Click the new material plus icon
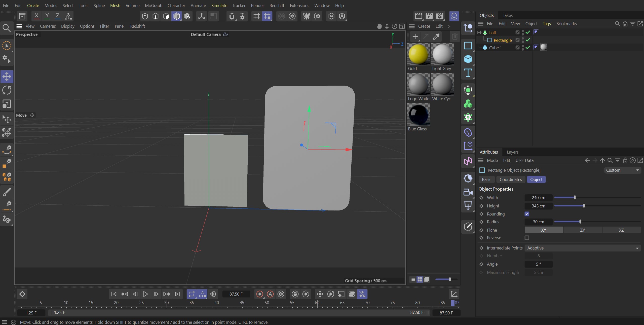The image size is (644, 325). point(415,37)
